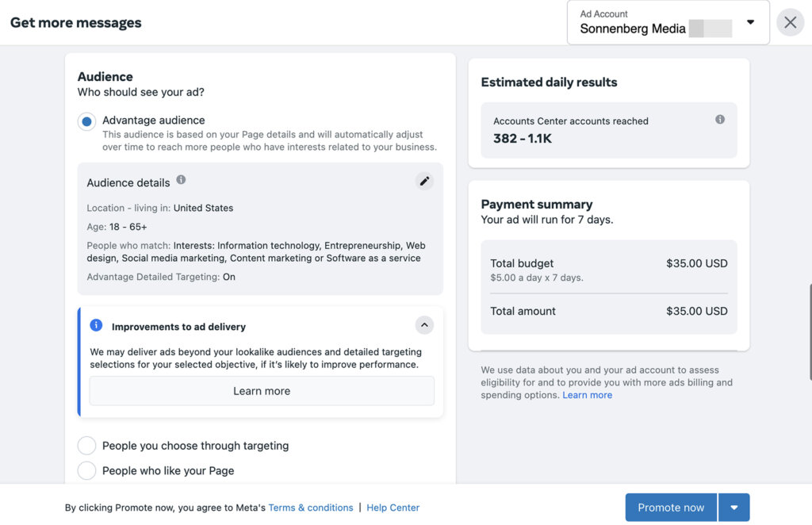Viewport: 812px width, 525px height.
Task: Visit the Help Center
Action: [393, 507]
